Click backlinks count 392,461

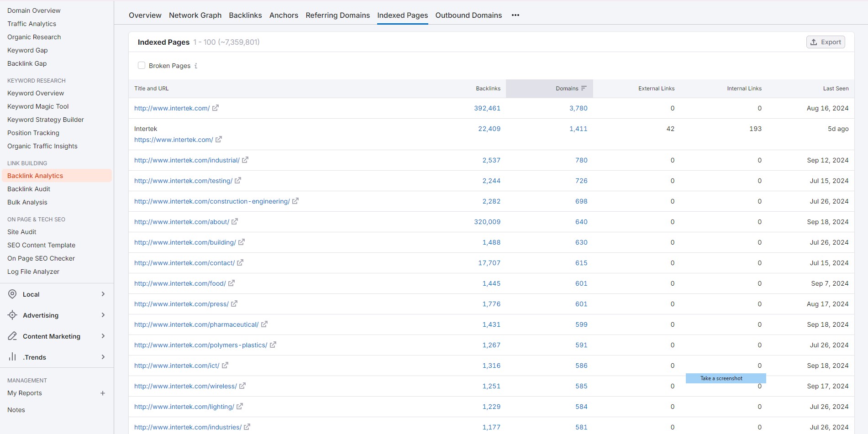coord(487,108)
